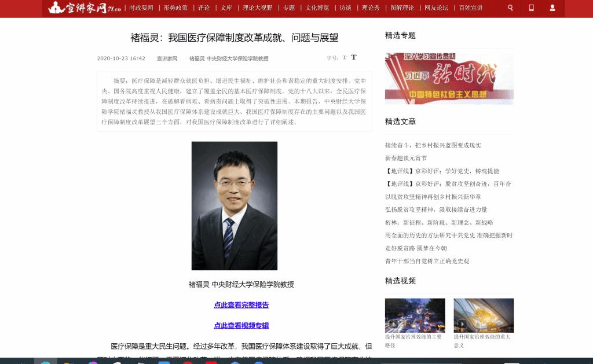Click the 宣讲家网 site logo
Viewport: 593px width, 364px height.
85,8
